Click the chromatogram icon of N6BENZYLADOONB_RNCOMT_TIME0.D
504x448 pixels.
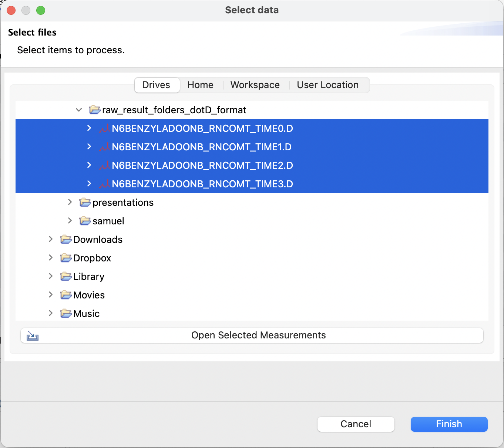tap(104, 128)
